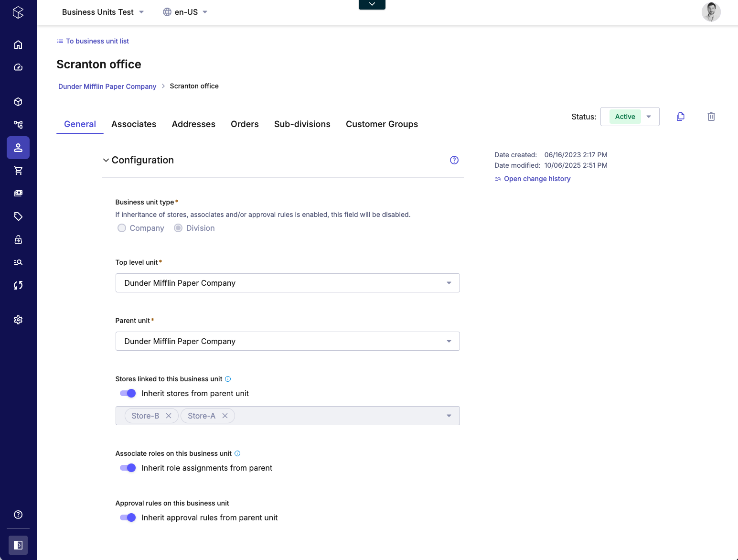Click Open change history link
This screenshot has width=738, height=560.
point(537,179)
